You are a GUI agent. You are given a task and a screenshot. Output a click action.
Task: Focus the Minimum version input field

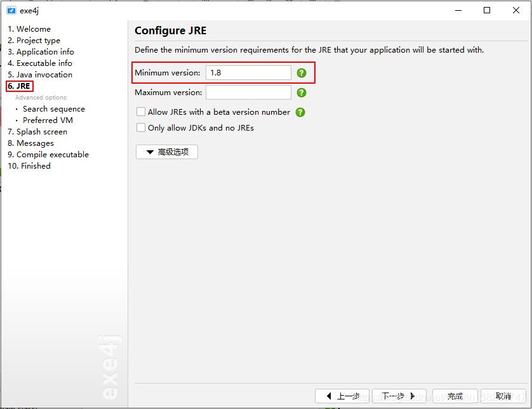tap(248, 73)
